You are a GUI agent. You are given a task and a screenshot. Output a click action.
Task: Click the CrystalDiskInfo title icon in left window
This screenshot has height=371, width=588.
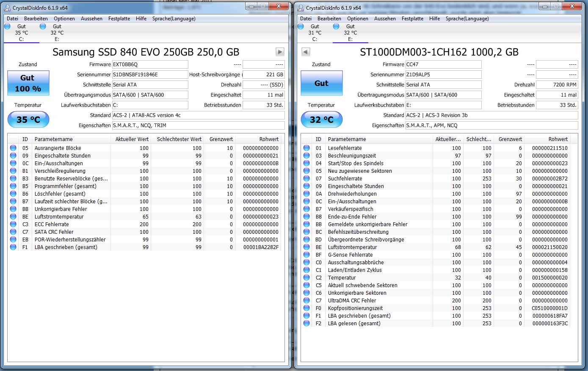(x=7, y=8)
